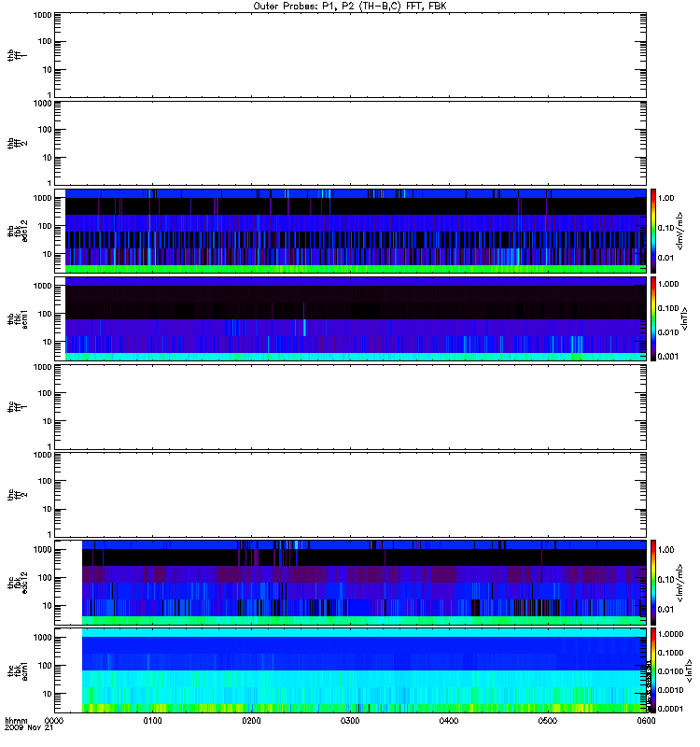Click the '<|mV/m|>' units label of thc edc12
Screen dimensions: 700x747
680,583
